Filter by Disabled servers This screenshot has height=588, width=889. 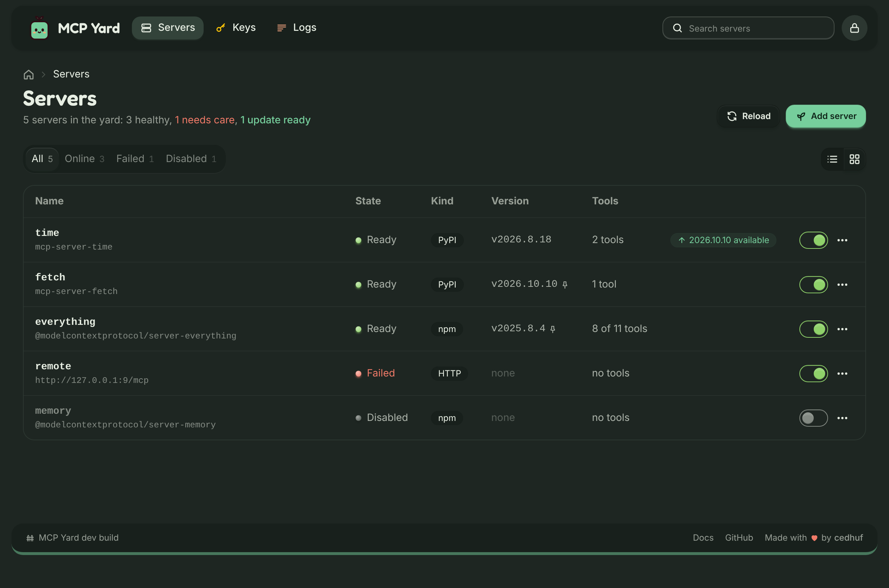191,159
